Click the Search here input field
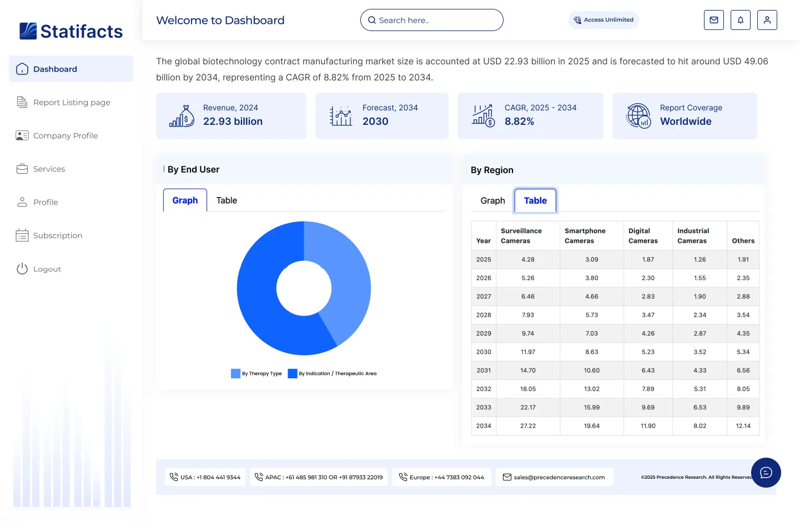 [432, 20]
